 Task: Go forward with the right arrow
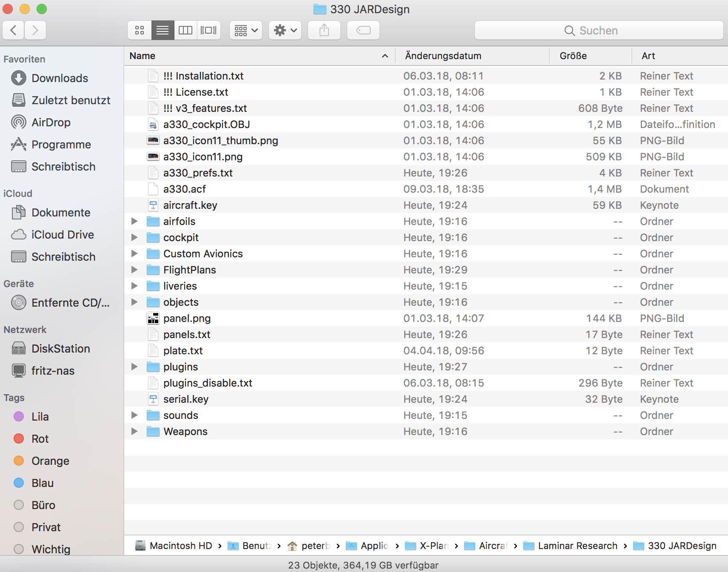point(35,30)
